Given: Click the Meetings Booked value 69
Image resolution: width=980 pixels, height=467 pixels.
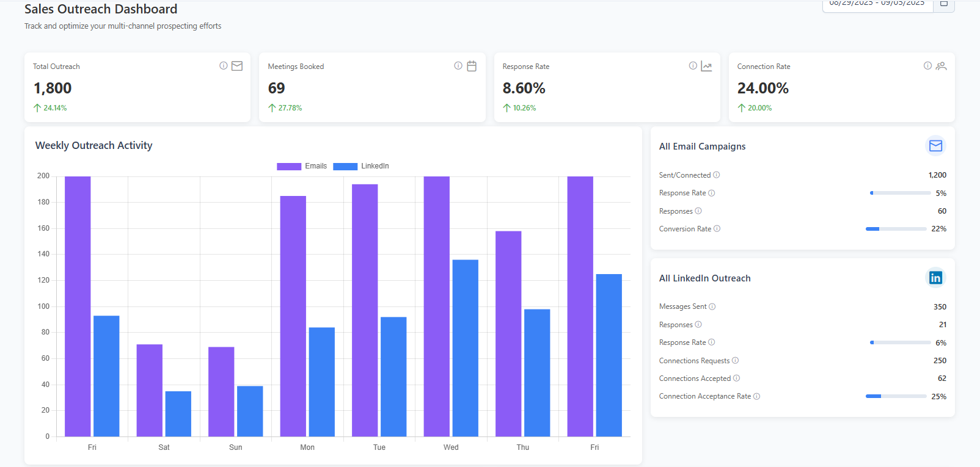Looking at the screenshot, I should pyautogui.click(x=277, y=89).
